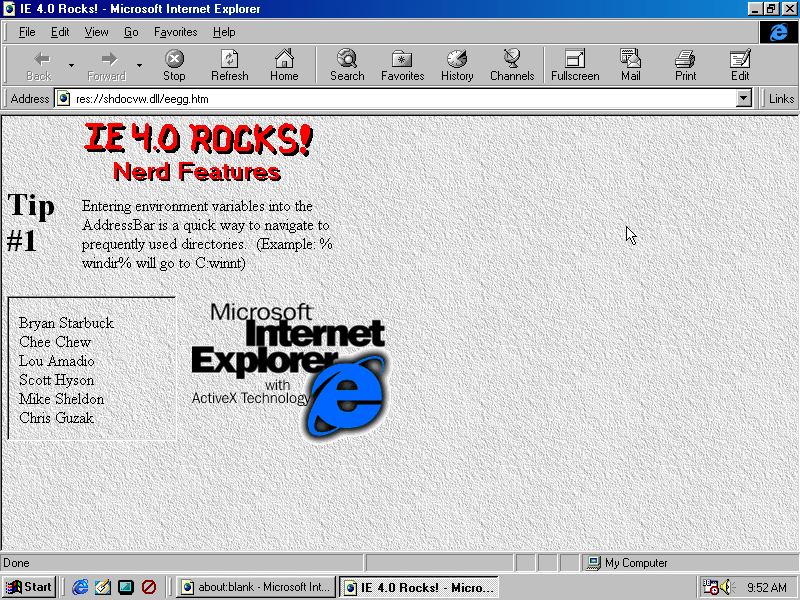Image resolution: width=800 pixels, height=600 pixels.
Task: Open the File menu
Action: coord(27,32)
